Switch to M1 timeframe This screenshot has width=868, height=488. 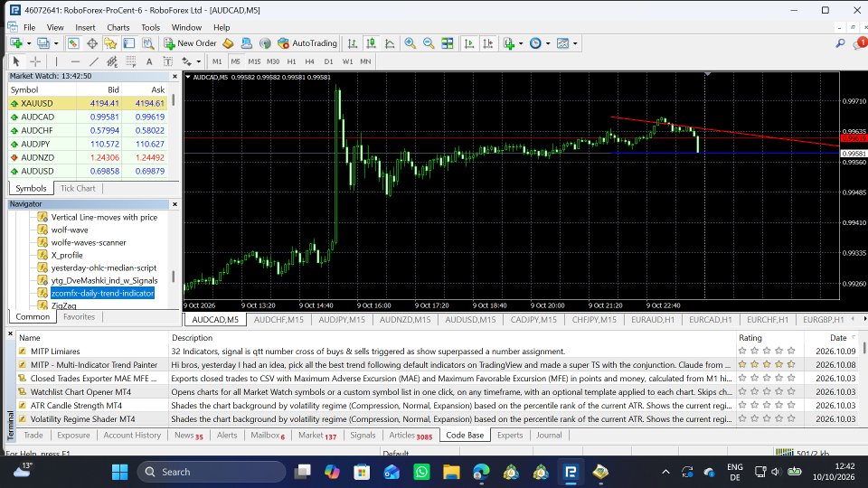(x=217, y=61)
